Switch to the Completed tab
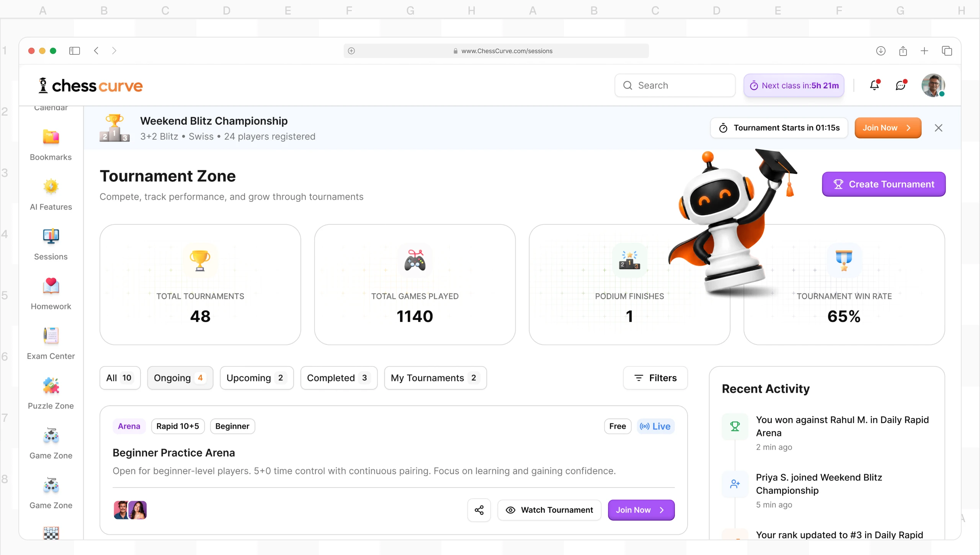 click(339, 378)
